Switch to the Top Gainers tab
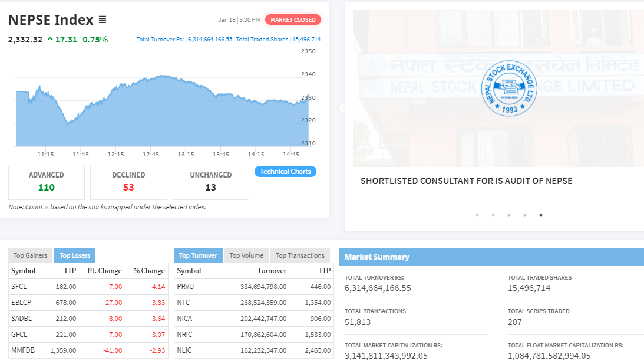Screen dimensions: 644x364 click(31, 255)
